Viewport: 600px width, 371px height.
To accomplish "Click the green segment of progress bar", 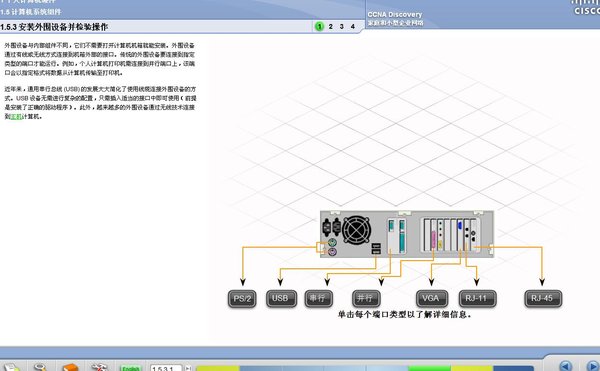I will pos(429,368).
